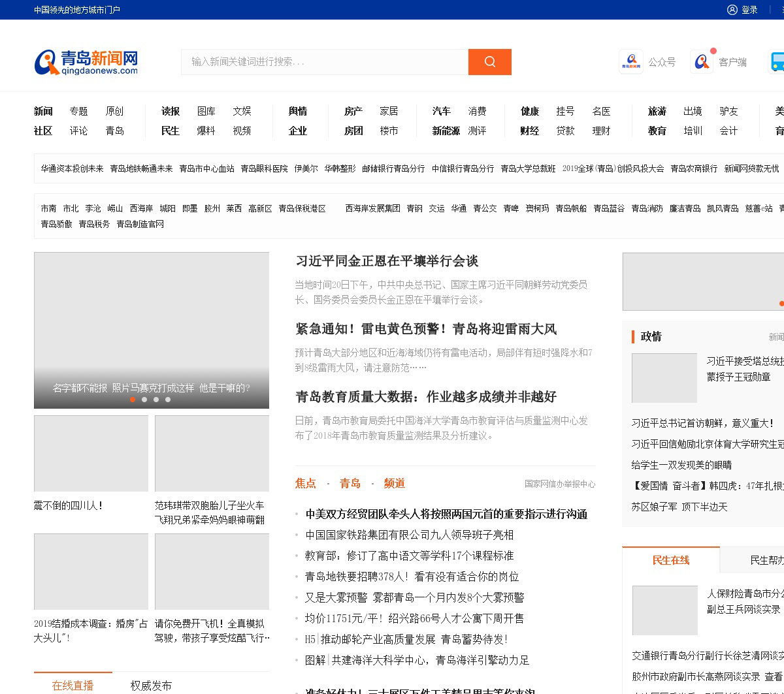Click the orange search magnifier button
This screenshot has height=694, width=784.
click(x=490, y=62)
